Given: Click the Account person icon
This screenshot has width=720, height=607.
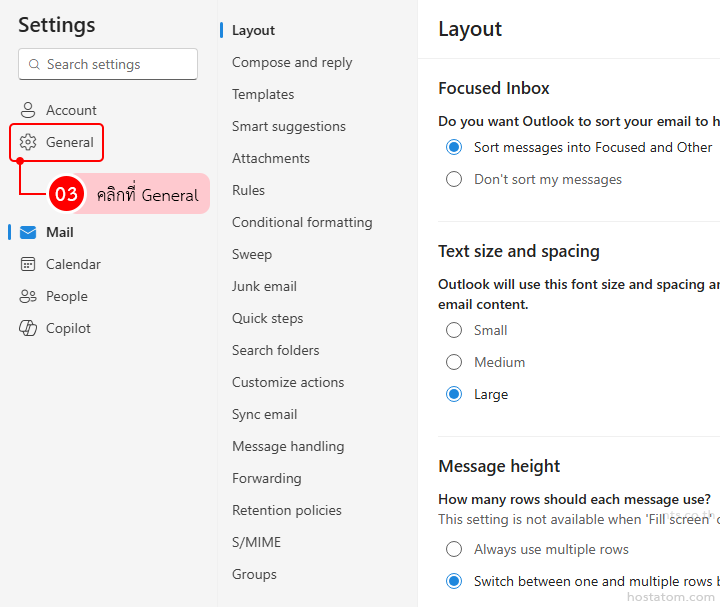Looking at the screenshot, I should 28,110.
